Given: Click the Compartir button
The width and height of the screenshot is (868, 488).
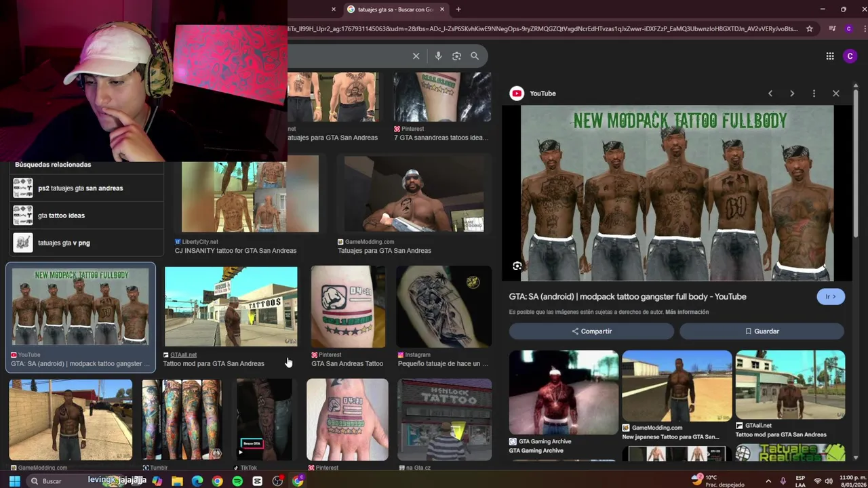Looking at the screenshot, I should pyautogui.click(x=591, y=331).
